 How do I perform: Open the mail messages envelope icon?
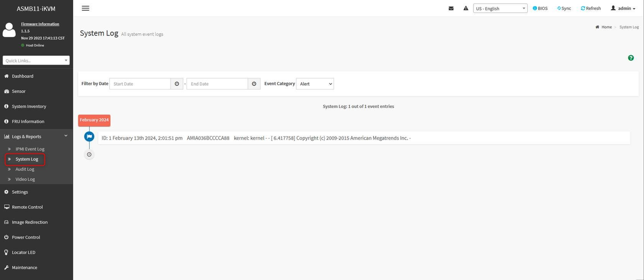click(x=451, y=8)
